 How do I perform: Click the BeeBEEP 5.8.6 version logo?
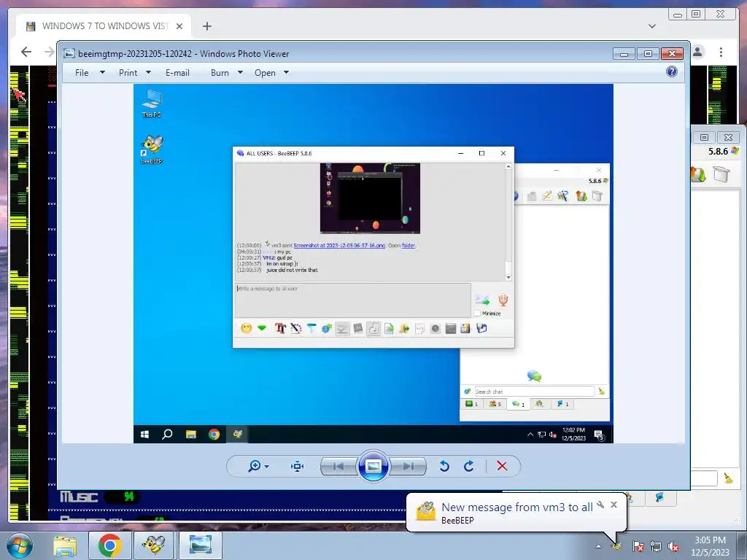[x=723, y=152]
